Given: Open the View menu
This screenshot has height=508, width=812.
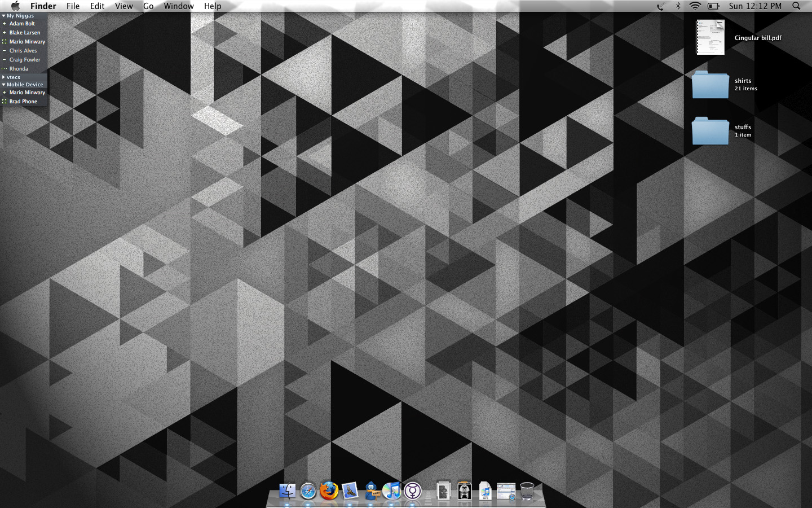Looking at the screenshot, I should 124,6.
